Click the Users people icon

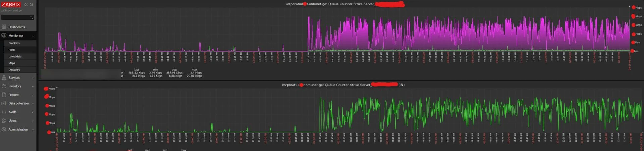click(4, 120)
